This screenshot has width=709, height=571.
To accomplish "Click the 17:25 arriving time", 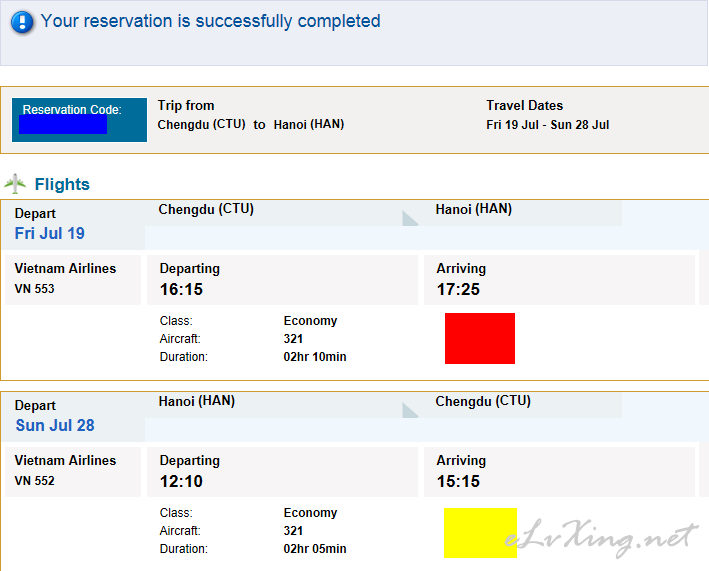I will (x=458, y=289).
